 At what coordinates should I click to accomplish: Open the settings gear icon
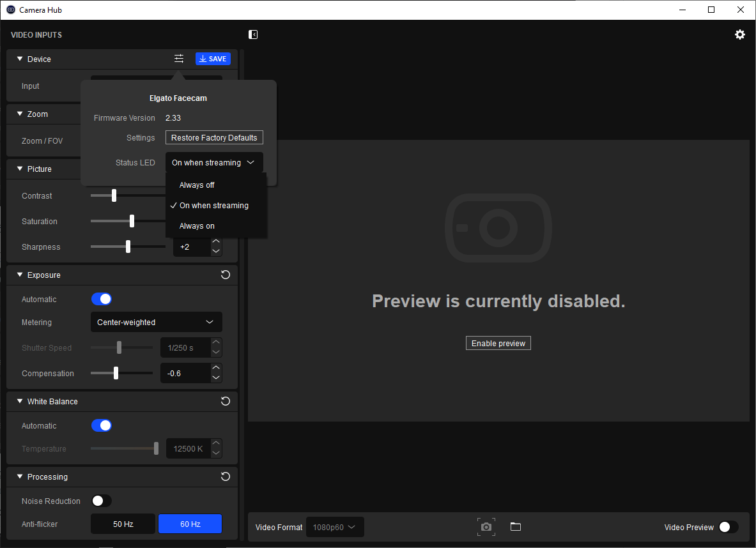click(x=739, y=34)
